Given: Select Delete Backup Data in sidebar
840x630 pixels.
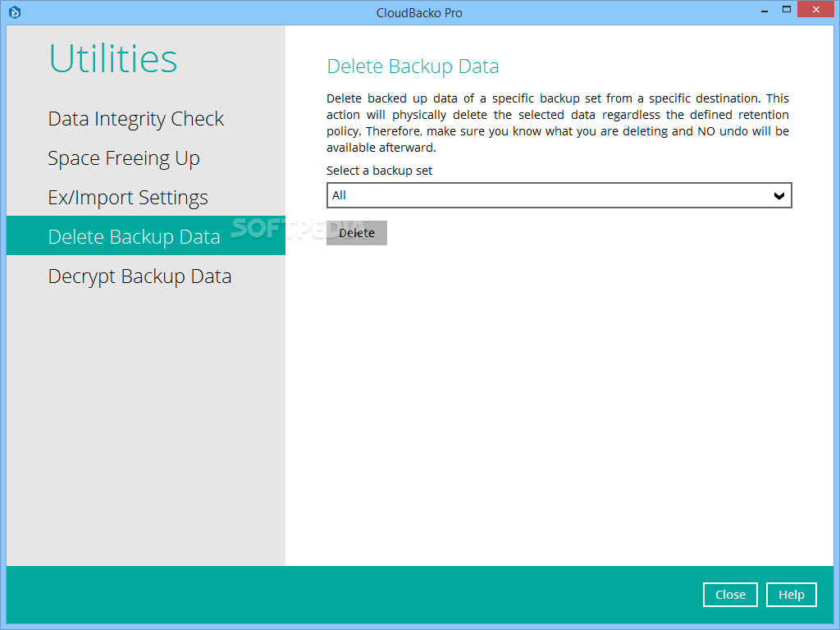Looking at the screenshot, I should point(146,235).
